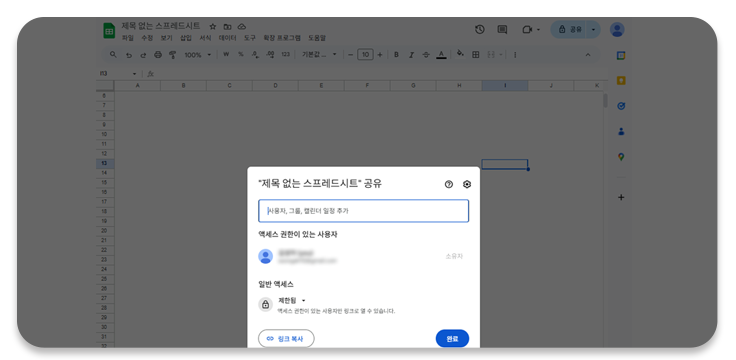The height and width of the screenshot is (360, 736).
Task: Open the text color picker
Action: (x=441, y=55)
